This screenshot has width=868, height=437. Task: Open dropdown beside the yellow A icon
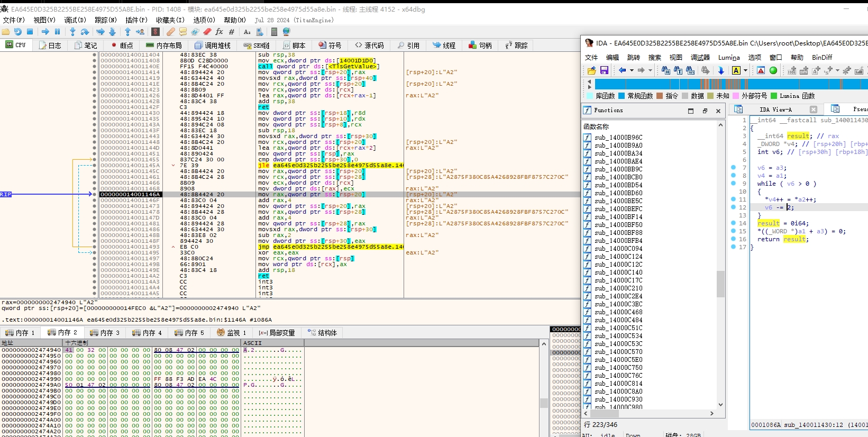point(745,70)
